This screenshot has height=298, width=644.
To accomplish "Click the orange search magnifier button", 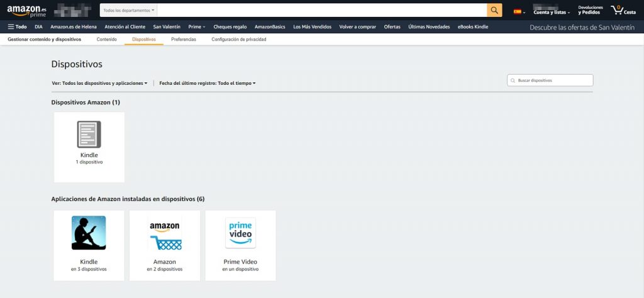I will [494, 10].
